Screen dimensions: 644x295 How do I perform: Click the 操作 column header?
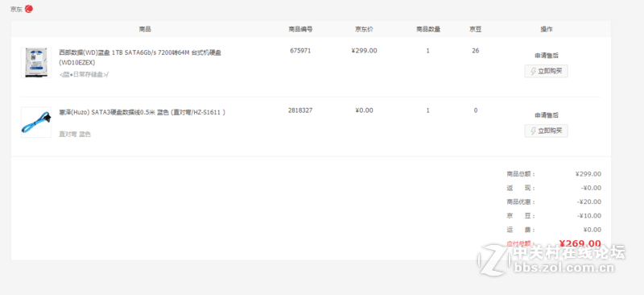pos(547,29)
